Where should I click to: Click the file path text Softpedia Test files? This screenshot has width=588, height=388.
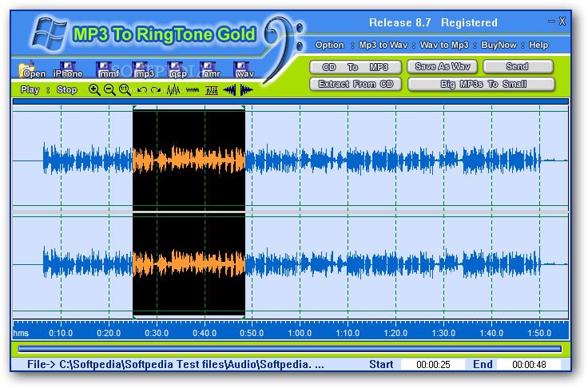[x=175, y=364]
